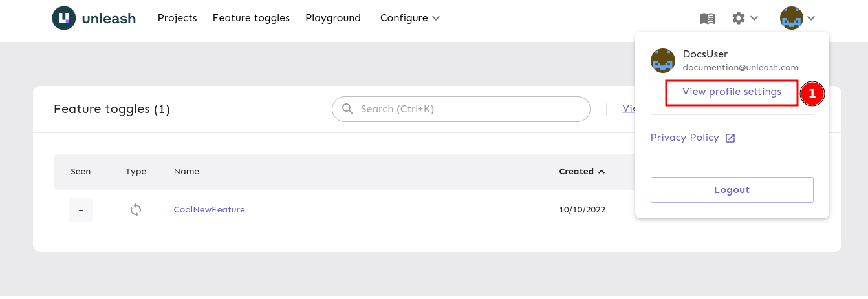Expand the chevron next to the settings gear

(x=754, y=18)
